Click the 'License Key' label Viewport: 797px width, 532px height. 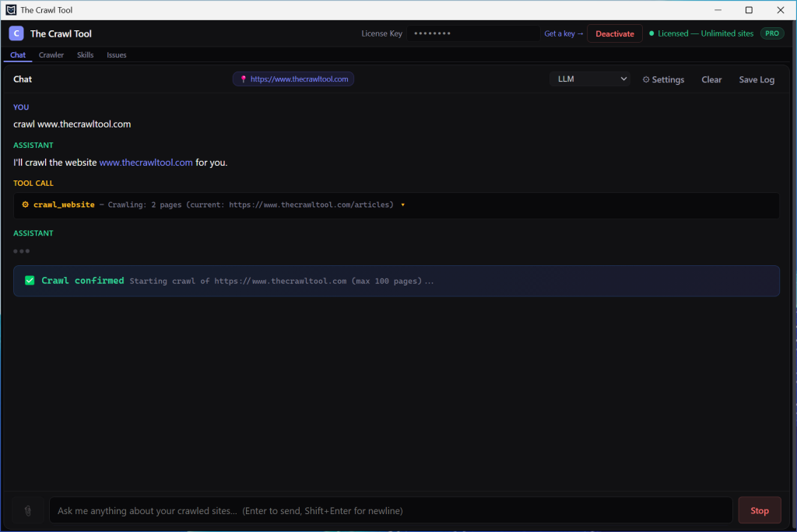click(x=381, y=33)
